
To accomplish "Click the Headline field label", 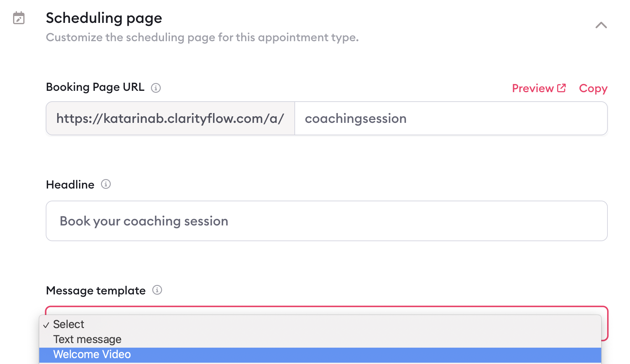I will point(70,185).
